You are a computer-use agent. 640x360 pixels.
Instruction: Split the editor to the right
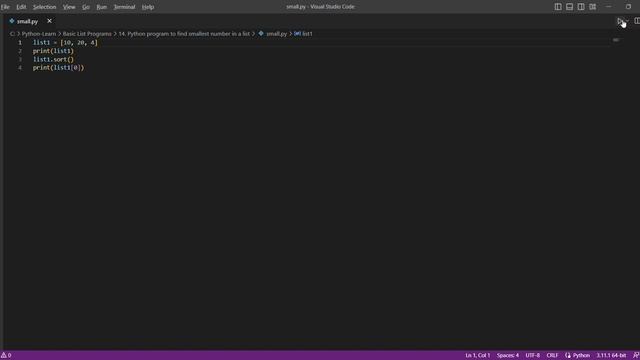tap(636, 21)
